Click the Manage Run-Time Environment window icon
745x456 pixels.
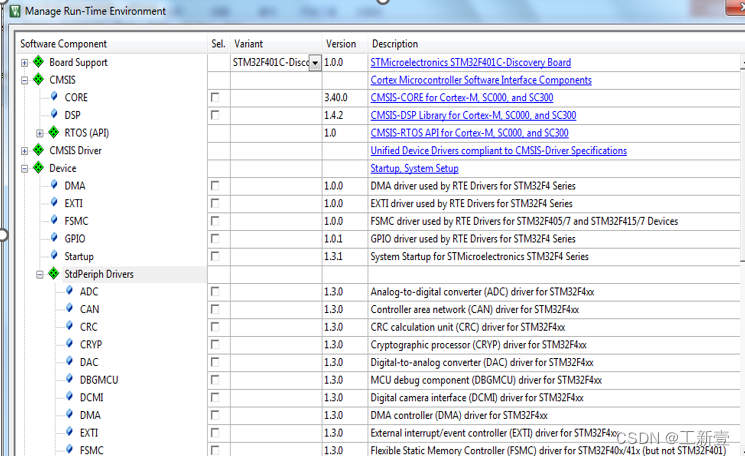click(15, 10)
